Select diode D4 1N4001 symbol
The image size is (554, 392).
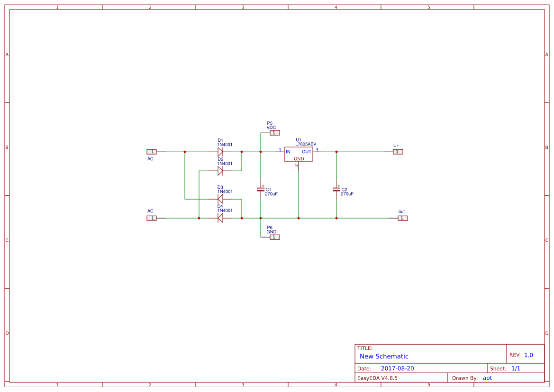pos(219,218)
